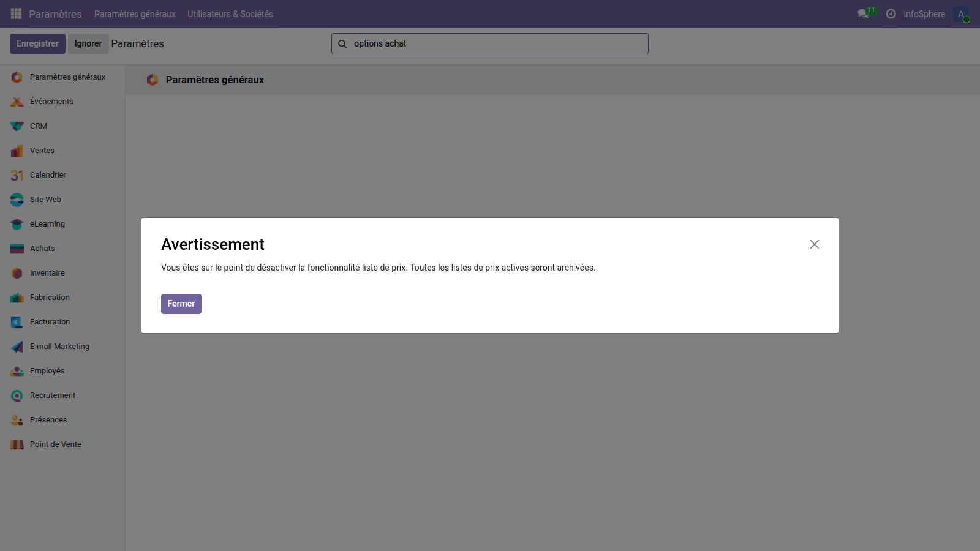Click the conversations chat bubble icon
Viewport: 980px width, 551px height.
tap(864, 13)
